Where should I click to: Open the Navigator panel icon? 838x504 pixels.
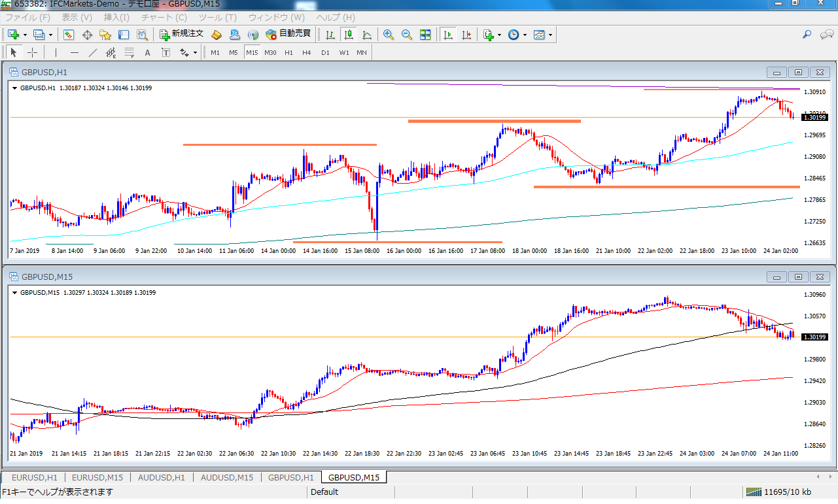[105, 35]
